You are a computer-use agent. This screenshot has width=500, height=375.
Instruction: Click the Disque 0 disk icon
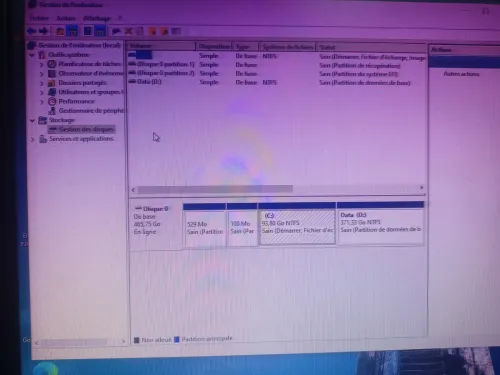(x=138, y=209)
